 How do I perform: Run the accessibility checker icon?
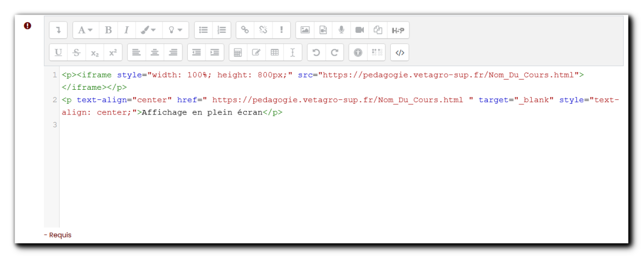pos(358,52)
